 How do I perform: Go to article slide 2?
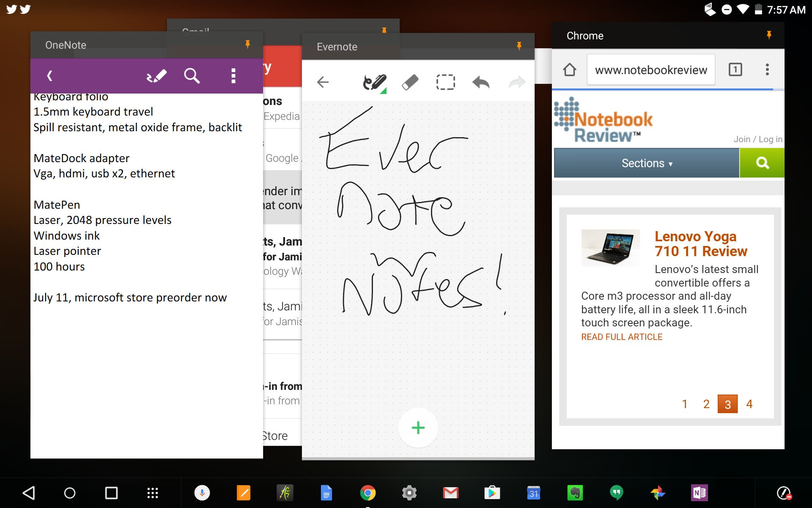click(x=706, y=404)
